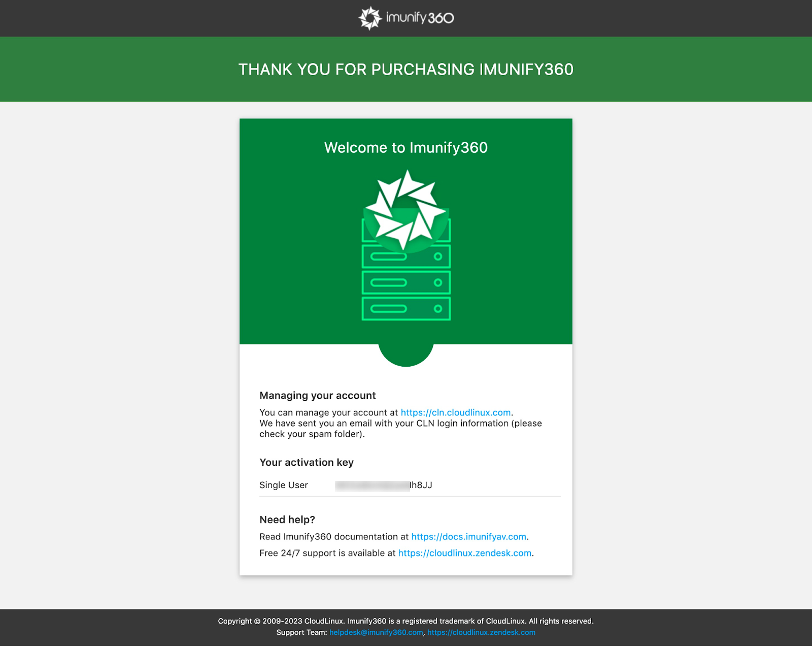
Task: Open the footer cloudlinux.zendesk.com link
Action: (481, 632)
